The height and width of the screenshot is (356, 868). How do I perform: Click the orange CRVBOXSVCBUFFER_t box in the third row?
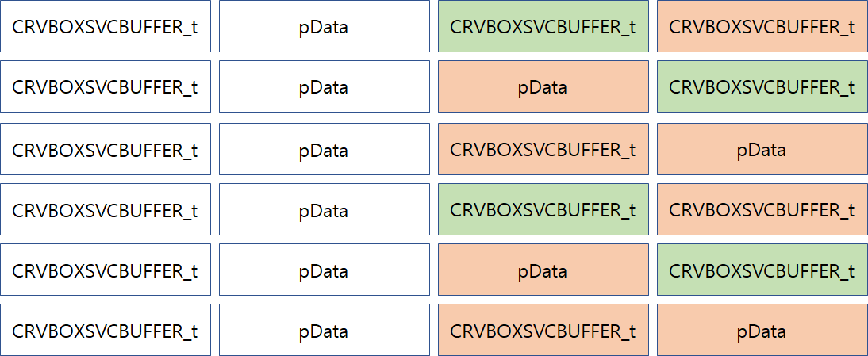(543, 149)
